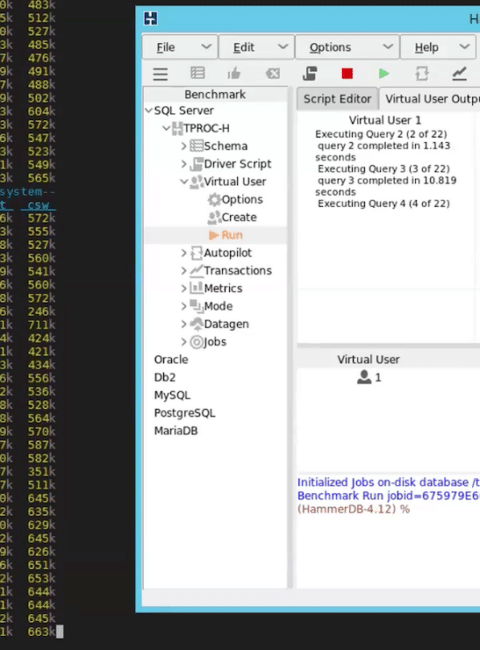Click the thumbs-up toolbar icon
Image resolution: width=480 pixels, height=650 pixels.
tap(234, 74)
